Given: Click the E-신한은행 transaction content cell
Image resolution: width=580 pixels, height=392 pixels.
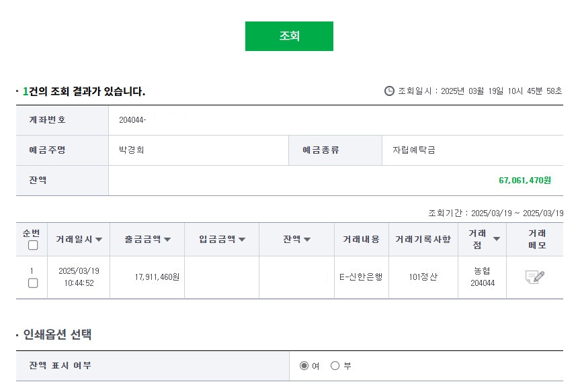Looking at the screenshot, I should 361,277.
